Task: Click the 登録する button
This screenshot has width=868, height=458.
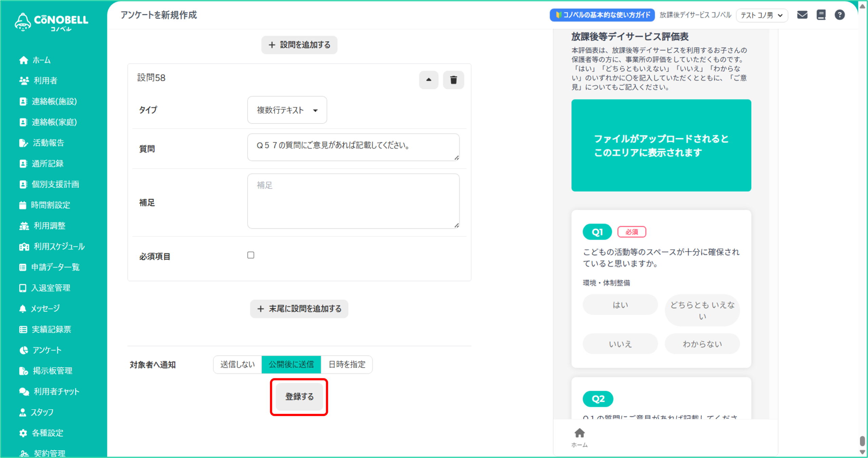Action: point(299,397)
